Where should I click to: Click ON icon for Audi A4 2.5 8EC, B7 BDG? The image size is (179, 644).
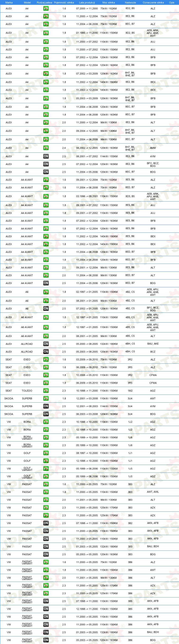[46, 172]
